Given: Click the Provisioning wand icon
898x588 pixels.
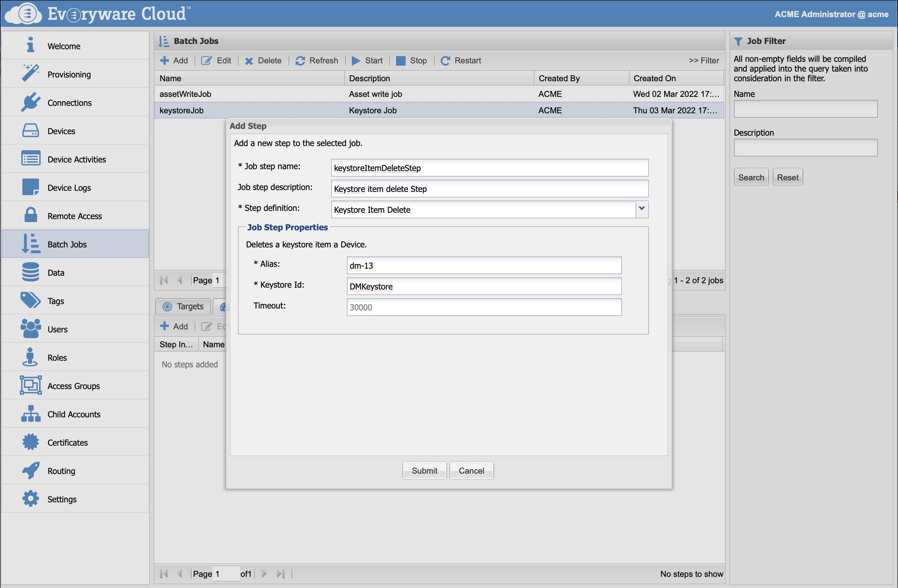Looking at the screenshot, I should pyautogui.click(x=31, y=73).
